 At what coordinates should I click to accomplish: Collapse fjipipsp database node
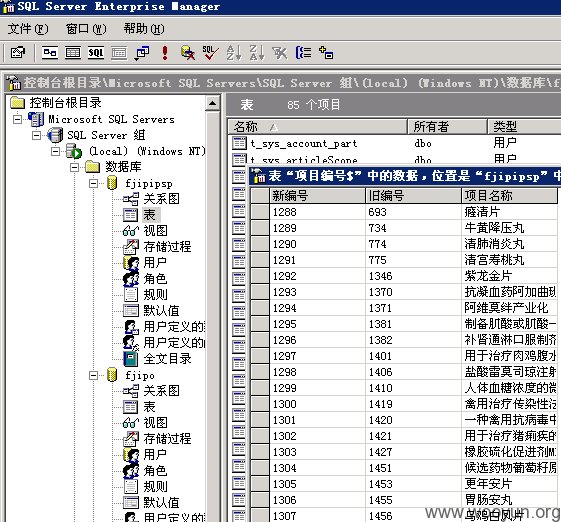tap(93, 183)
